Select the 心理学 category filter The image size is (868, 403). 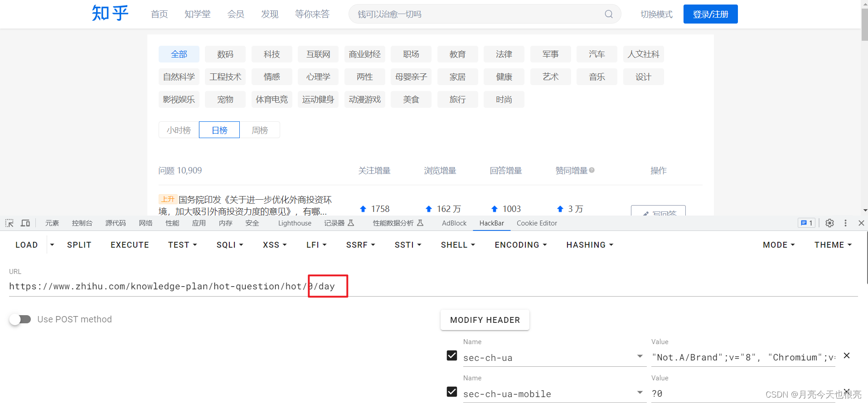318,77
